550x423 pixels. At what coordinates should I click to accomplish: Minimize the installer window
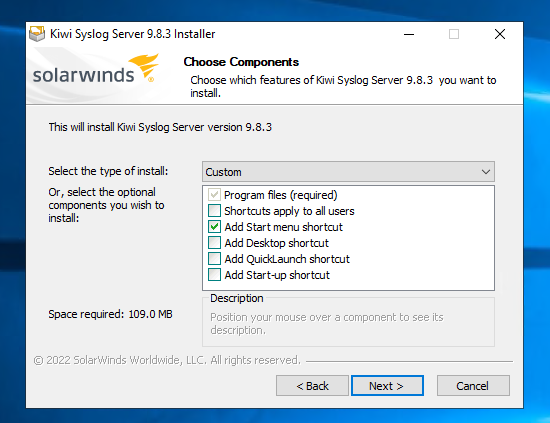409,34
